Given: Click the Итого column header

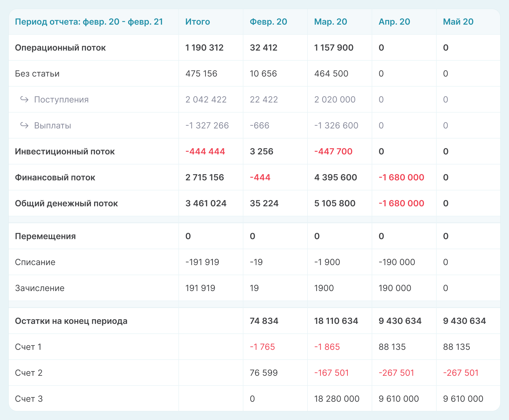Looking at the screenshot, I should coord(198,22).
